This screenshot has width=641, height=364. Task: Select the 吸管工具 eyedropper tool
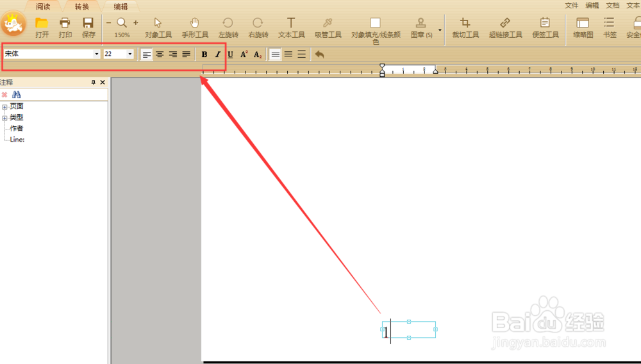point(328,28)
